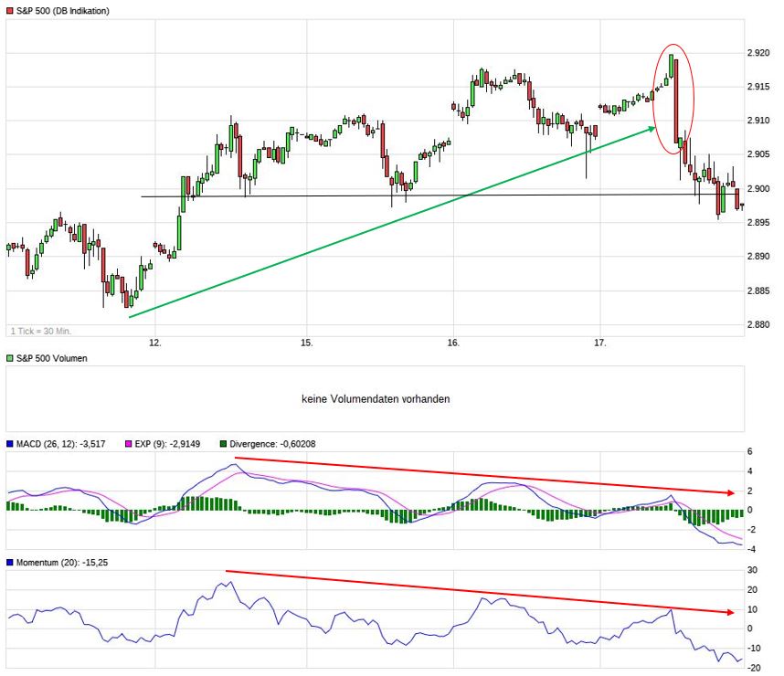Viewport: 784px width, 676px height.
Task: Click the 2.880 price axis label
Action: (758, 324)
